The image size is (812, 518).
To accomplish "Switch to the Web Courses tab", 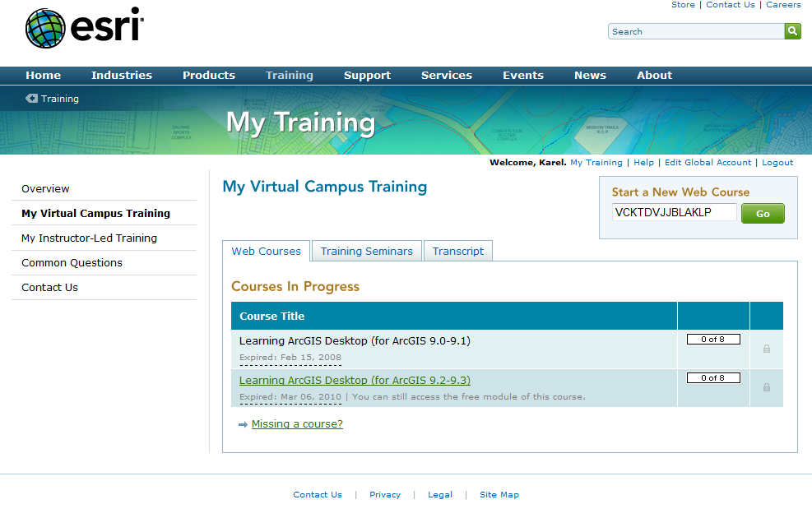I will 267,251.
